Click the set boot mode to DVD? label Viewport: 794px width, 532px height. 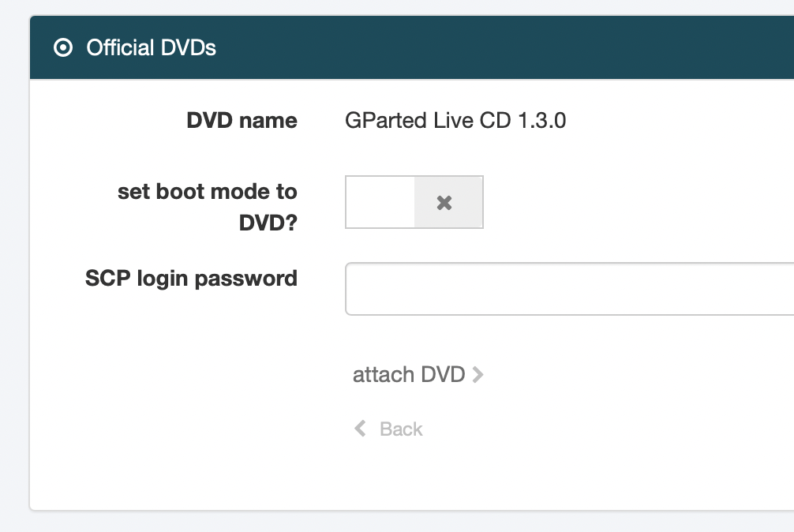click(x=208, y=207)
